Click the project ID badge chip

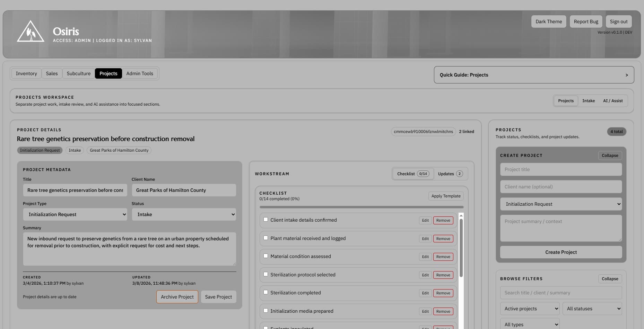423,132
